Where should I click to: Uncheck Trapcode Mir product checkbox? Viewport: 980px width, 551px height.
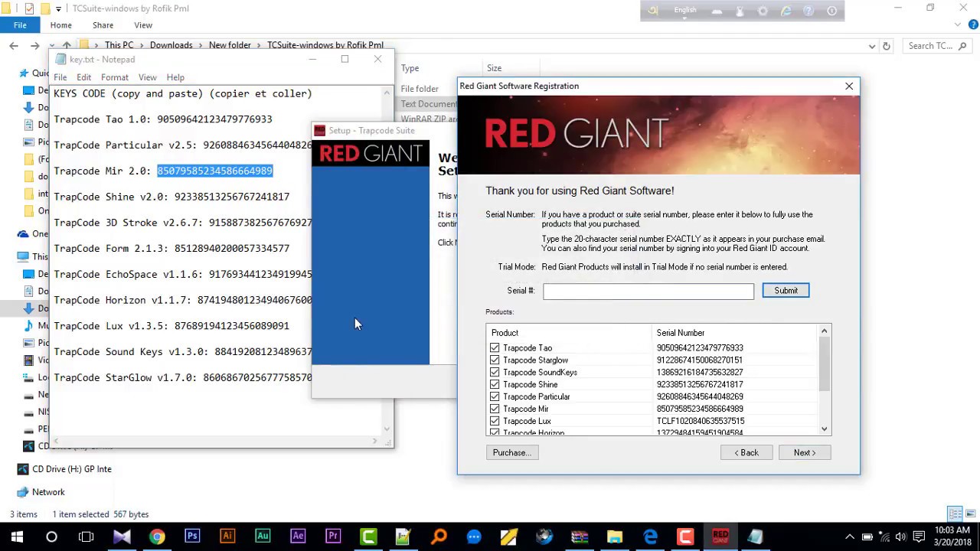pyautogui.click(x=495, y=409)
